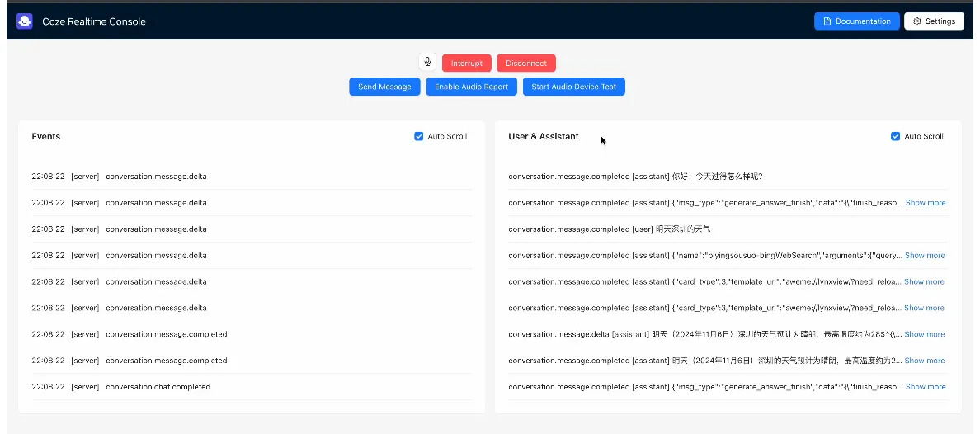Show more on conversation.message.delta assistant row
The image size is (980, 434).
pyautogui.click(x=925, y=334)
